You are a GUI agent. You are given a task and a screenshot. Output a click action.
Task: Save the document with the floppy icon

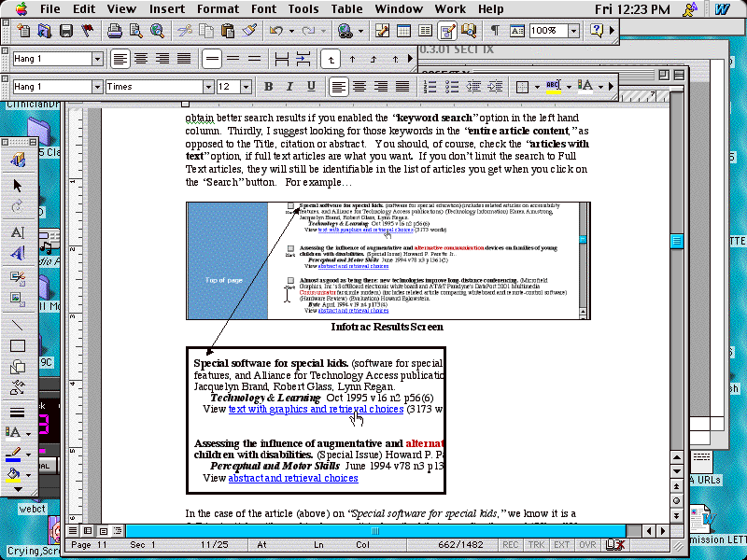point(65,31)
